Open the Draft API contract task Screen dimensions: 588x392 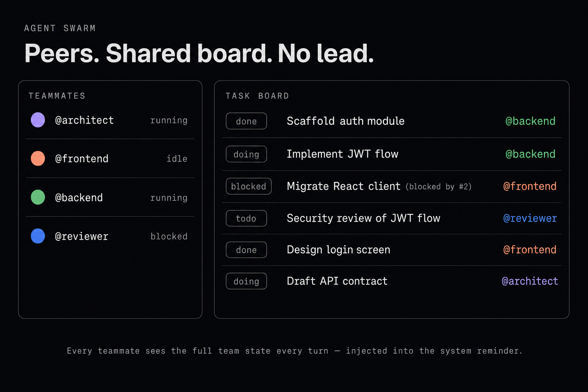pyautogui.click(x=337, y=281)
